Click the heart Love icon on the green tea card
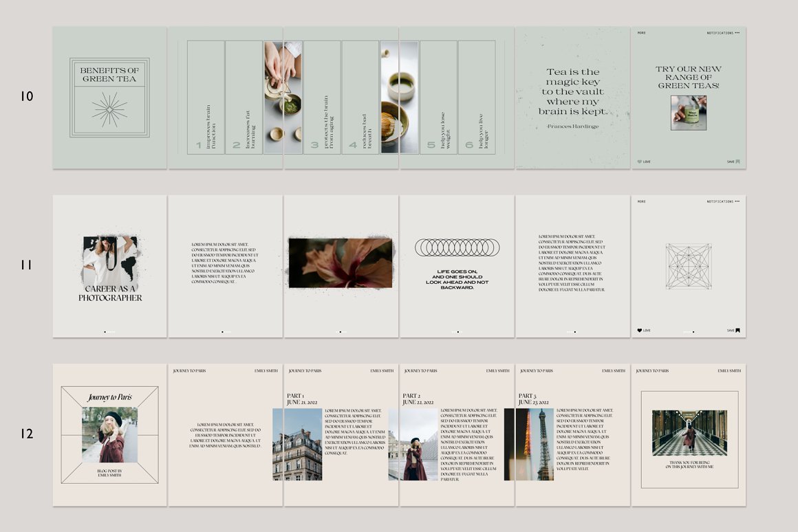The width and height of the screenshot is (798, 532). (x=640, y=161)
